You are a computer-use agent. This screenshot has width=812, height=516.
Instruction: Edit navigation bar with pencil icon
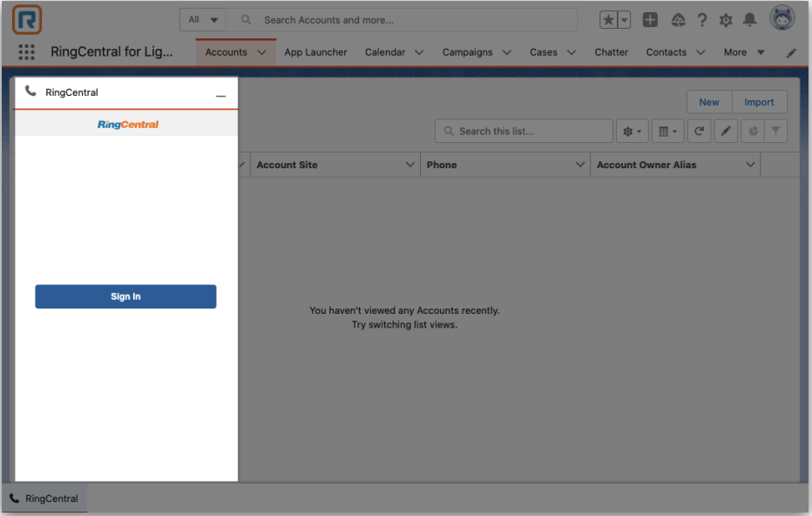(791, 53)
